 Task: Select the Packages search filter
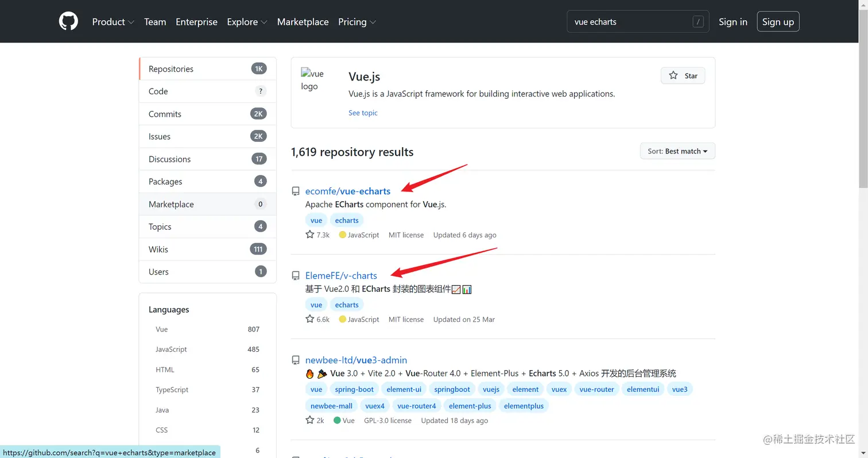(207, 182)
